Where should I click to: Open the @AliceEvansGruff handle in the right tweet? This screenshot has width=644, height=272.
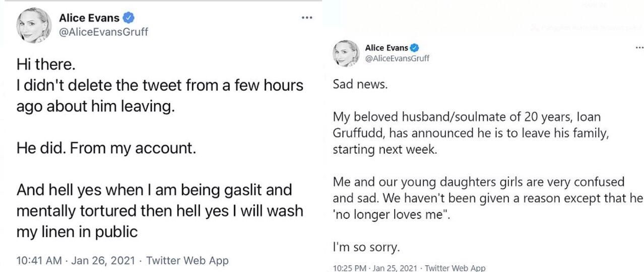397,58
